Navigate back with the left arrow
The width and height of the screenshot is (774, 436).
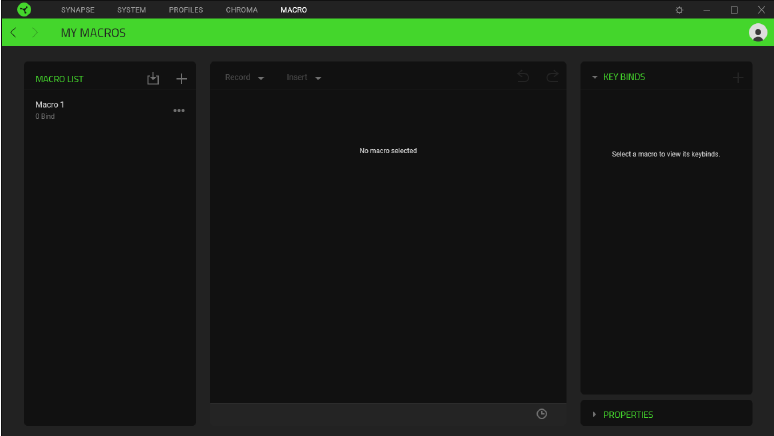[x=13, y=33]
